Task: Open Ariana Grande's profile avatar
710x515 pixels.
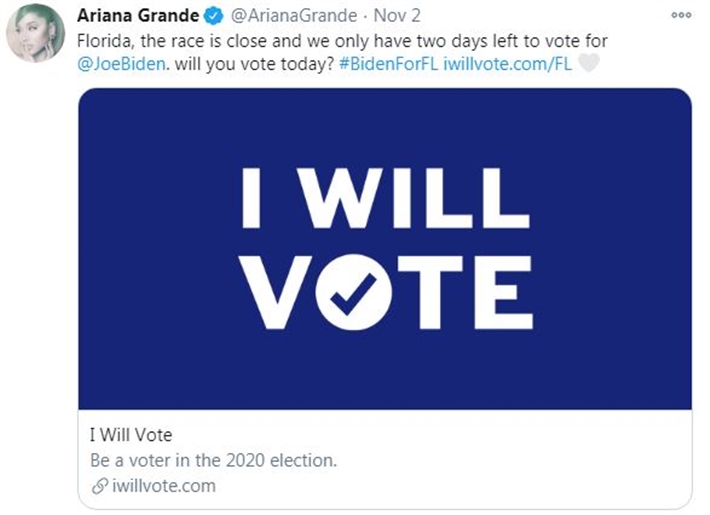Action: (x=36, y=38)
